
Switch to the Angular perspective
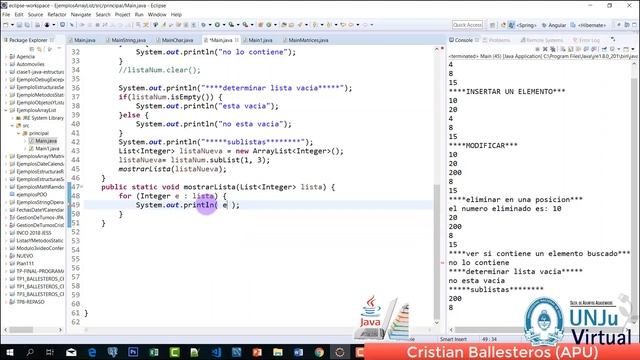tap(553, 25)
